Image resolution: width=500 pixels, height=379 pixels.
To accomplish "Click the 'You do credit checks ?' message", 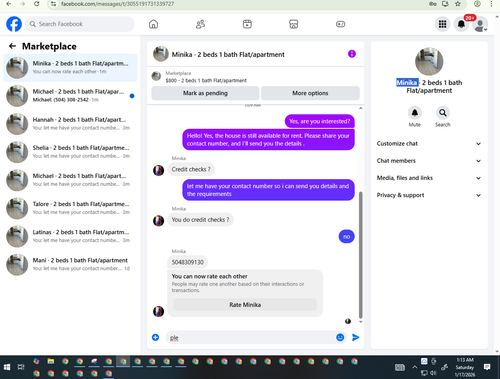I will tap(200, 220).
